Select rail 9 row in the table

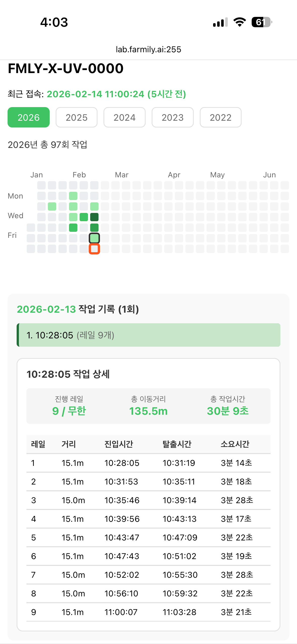[148, 612]
